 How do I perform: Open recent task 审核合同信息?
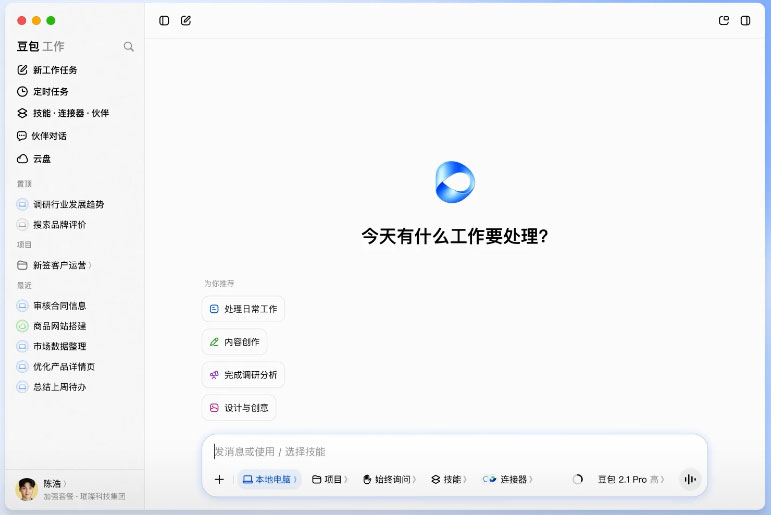pos(52,305)
